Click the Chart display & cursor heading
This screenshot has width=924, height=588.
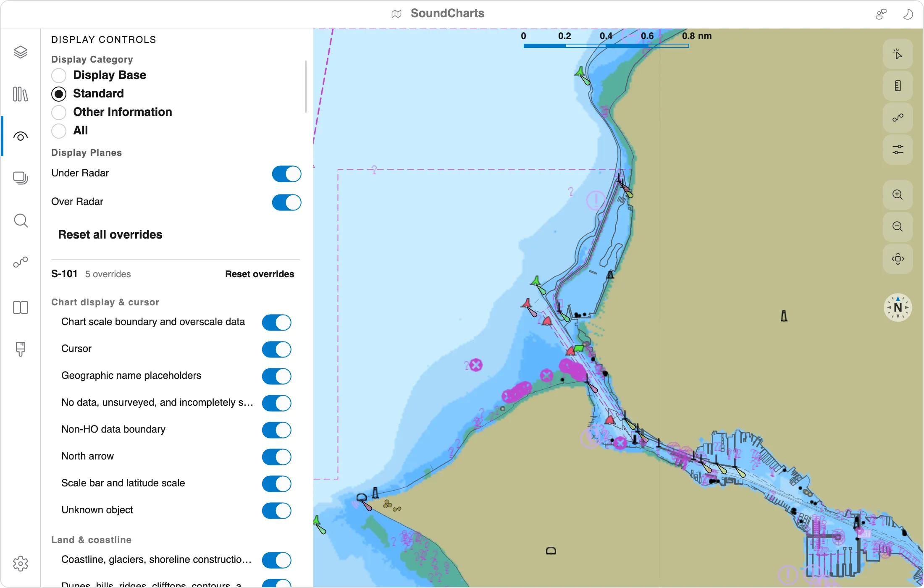click(105, 302)
